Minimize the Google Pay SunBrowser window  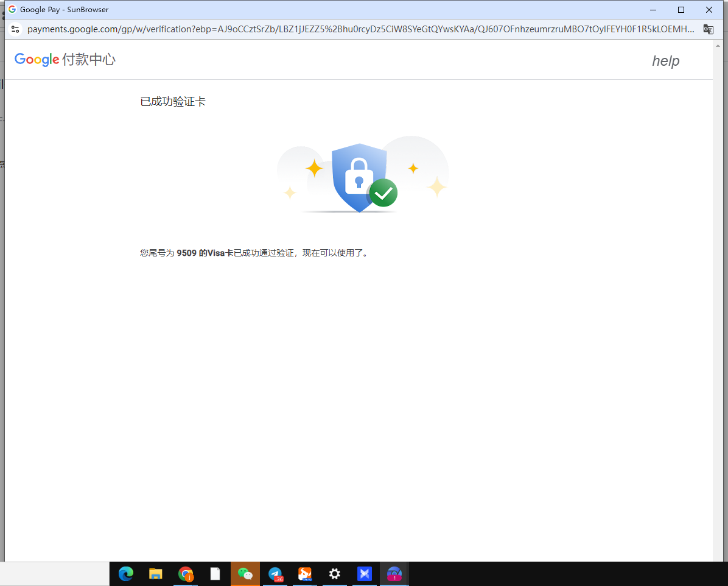coord(653,10)
